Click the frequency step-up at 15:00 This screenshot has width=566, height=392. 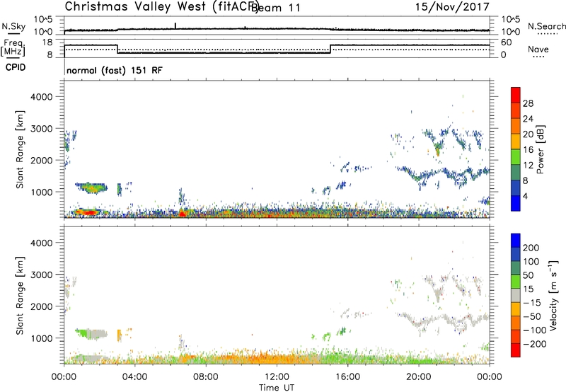pos(330,49)
